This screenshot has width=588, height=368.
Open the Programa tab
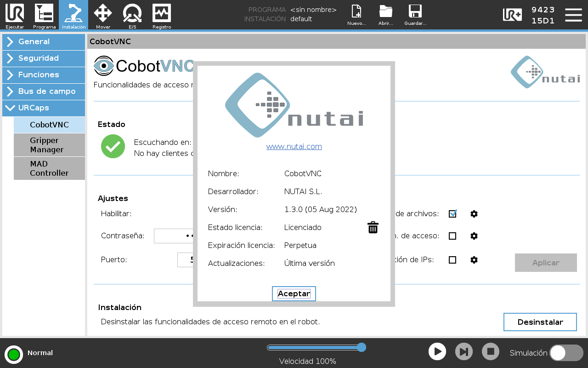point(44,15)
